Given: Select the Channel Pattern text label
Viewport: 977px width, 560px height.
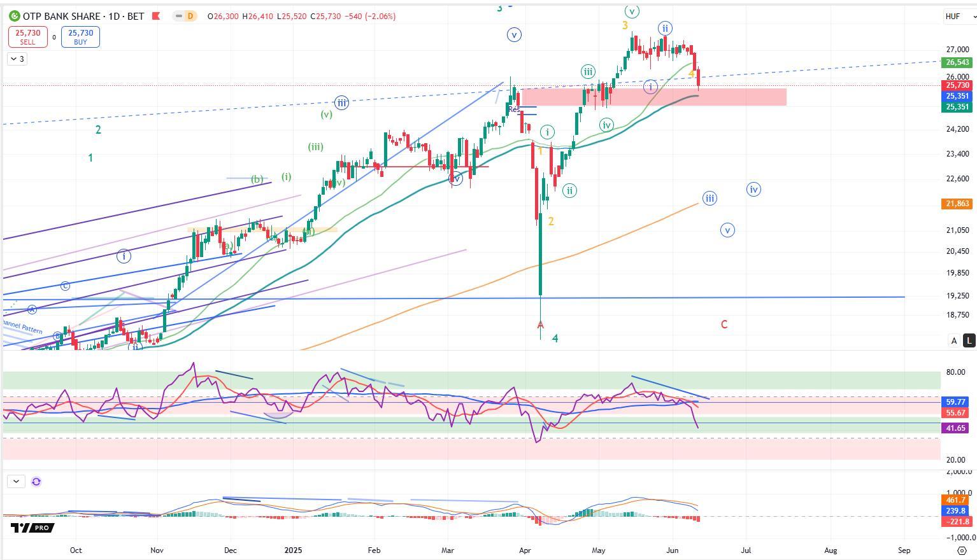Looking at the screenshot, I should tap(22, 328).
